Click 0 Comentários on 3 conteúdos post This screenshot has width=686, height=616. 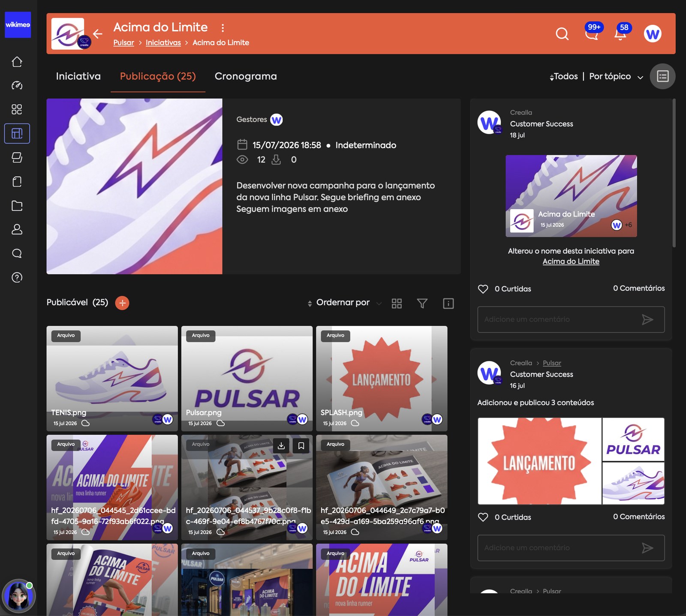[639, 517]
